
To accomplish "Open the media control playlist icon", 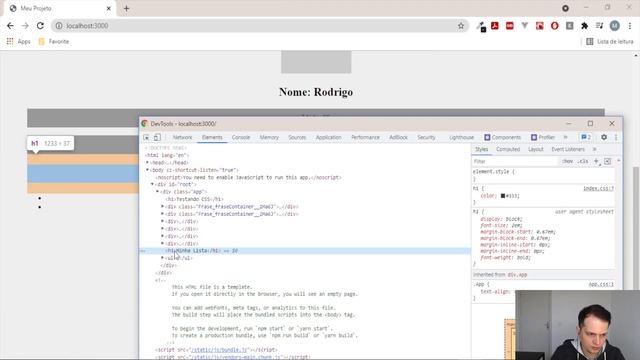I will click(599, 26).
